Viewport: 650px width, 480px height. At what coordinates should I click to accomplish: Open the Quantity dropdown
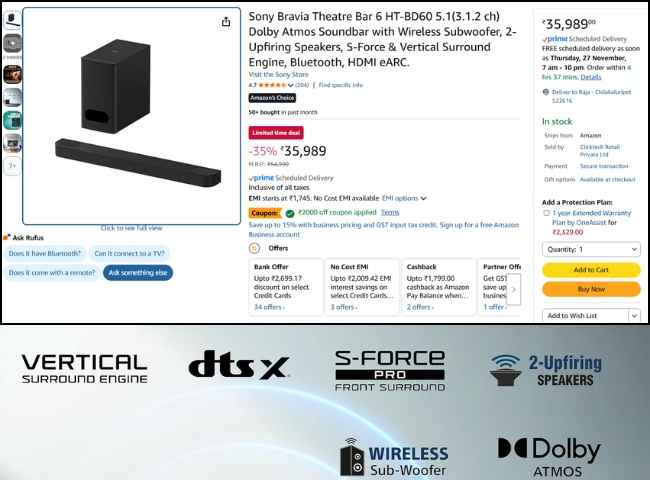tap(591, 250)
